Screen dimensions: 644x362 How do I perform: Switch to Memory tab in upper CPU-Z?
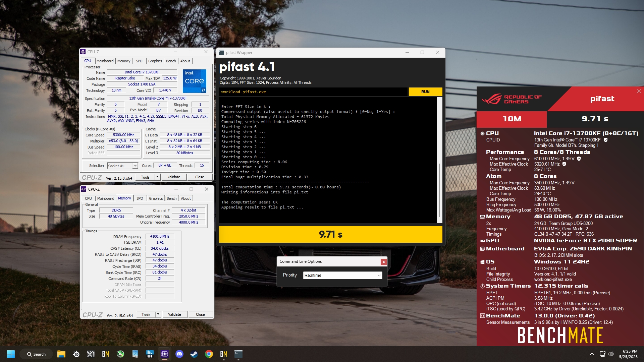(124, 61)
